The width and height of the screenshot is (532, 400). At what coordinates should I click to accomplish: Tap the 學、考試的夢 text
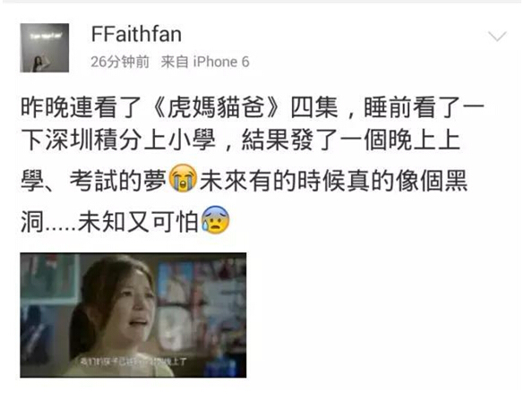[x=93, y=181]
